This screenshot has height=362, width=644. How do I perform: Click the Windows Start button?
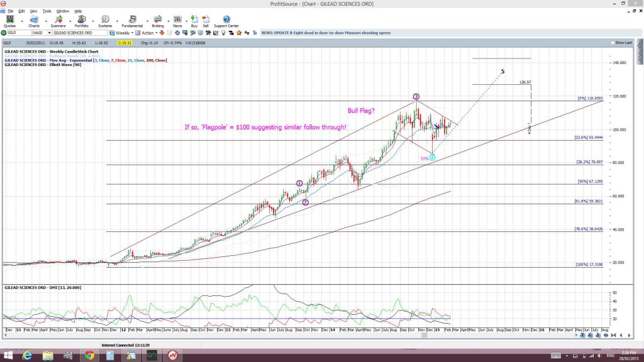[x=8, y=356]
